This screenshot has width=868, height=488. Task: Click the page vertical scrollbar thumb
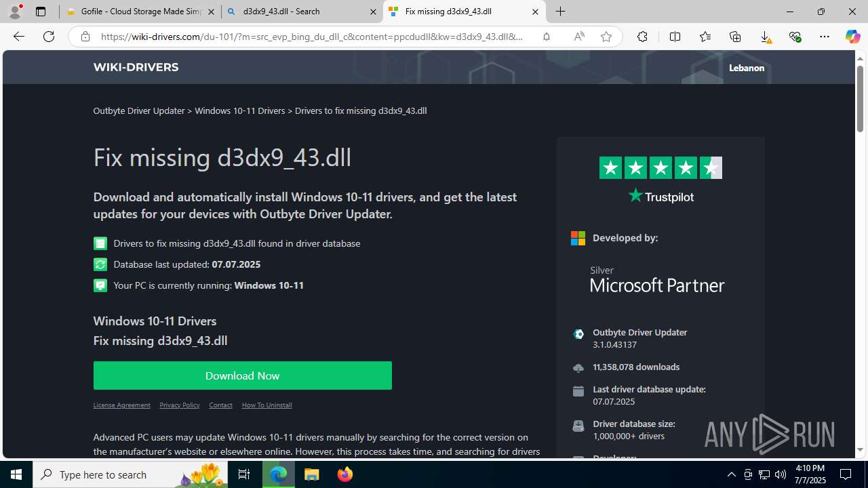coord(860,98)
